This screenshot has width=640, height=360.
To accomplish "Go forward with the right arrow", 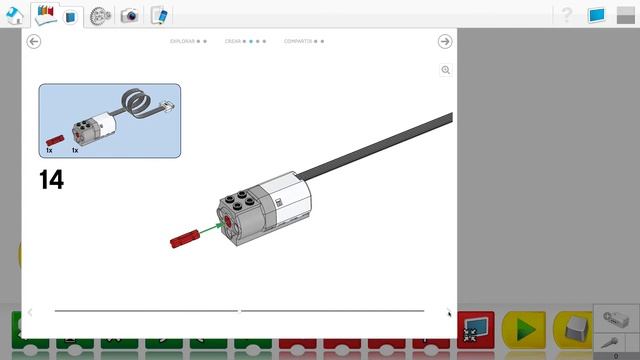I will [445, 42].
